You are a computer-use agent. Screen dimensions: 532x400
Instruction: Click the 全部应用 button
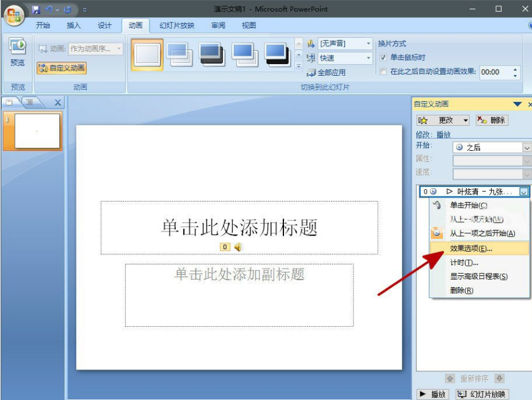click(326, 72)
